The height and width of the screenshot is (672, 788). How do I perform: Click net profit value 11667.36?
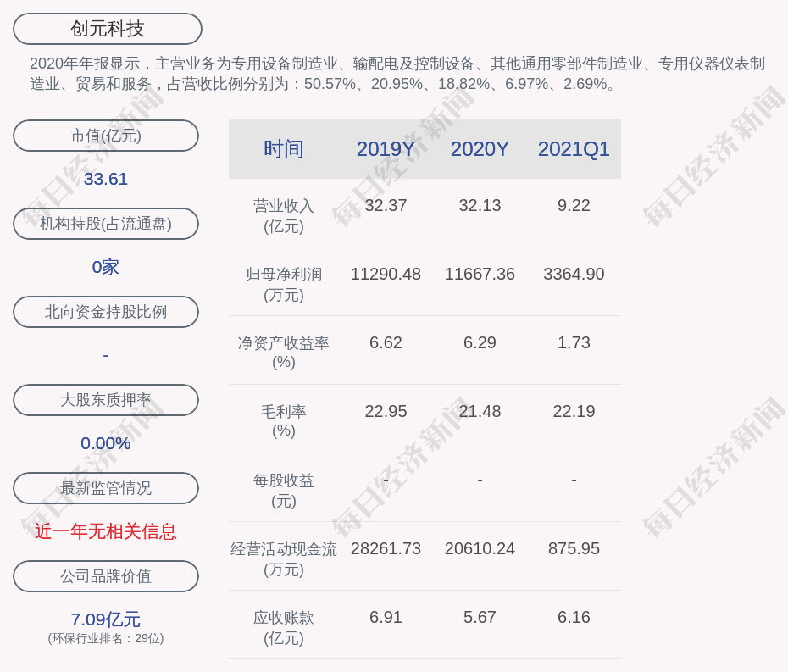(480, 274)
